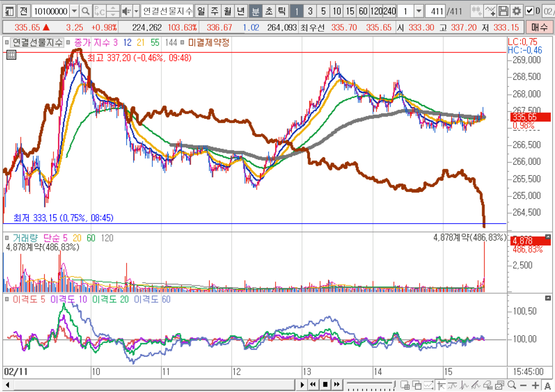This screenshot has height=392, width=555.
Task: Click the minus zoom-out icon
Action: point(523,385)
